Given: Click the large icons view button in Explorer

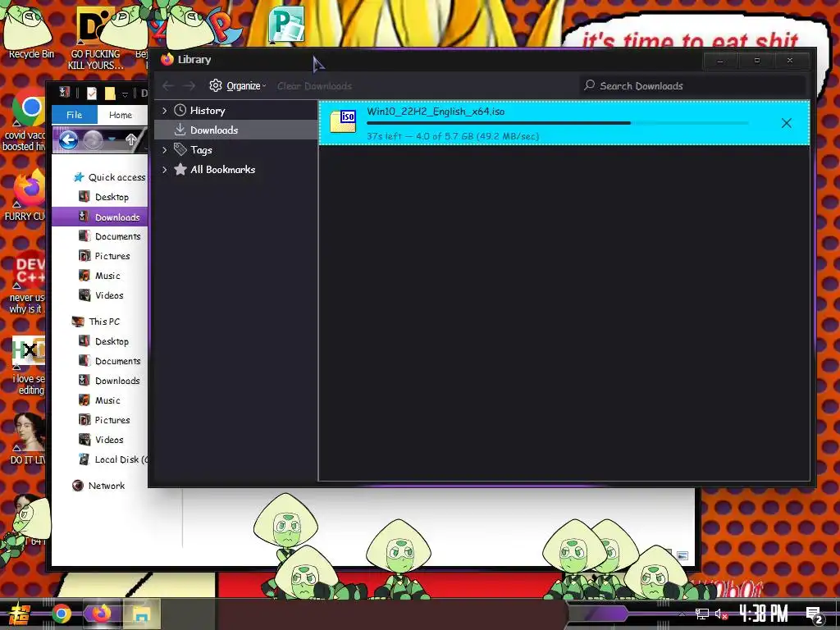Looking at the screenshot, I should (x=682, y=555).
